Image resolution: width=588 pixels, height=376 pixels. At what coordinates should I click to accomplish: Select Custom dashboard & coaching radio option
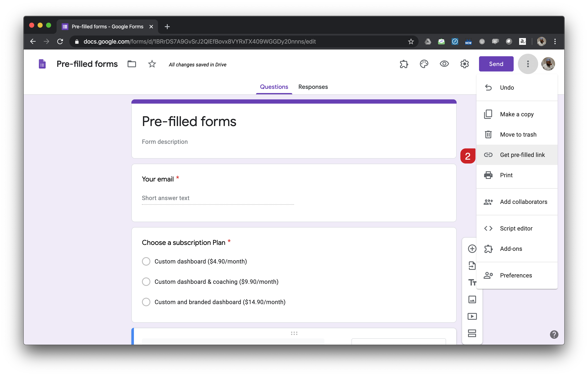coord(146,282)
